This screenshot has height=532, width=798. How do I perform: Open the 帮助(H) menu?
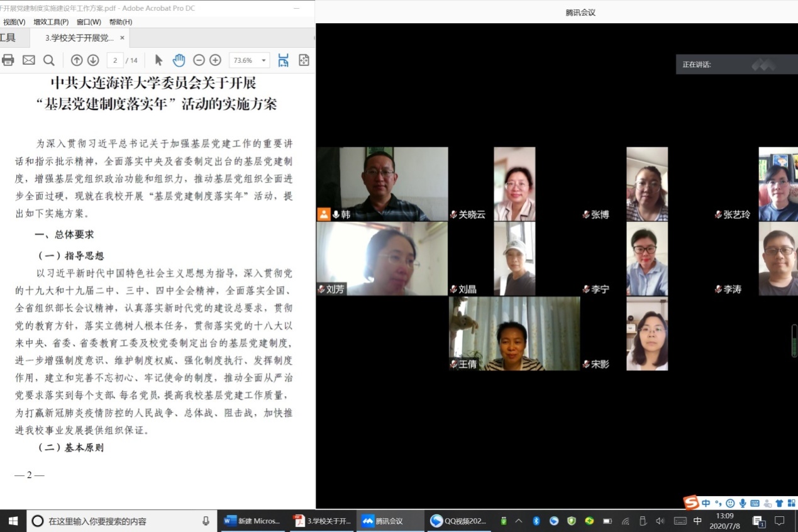[121, 22]
